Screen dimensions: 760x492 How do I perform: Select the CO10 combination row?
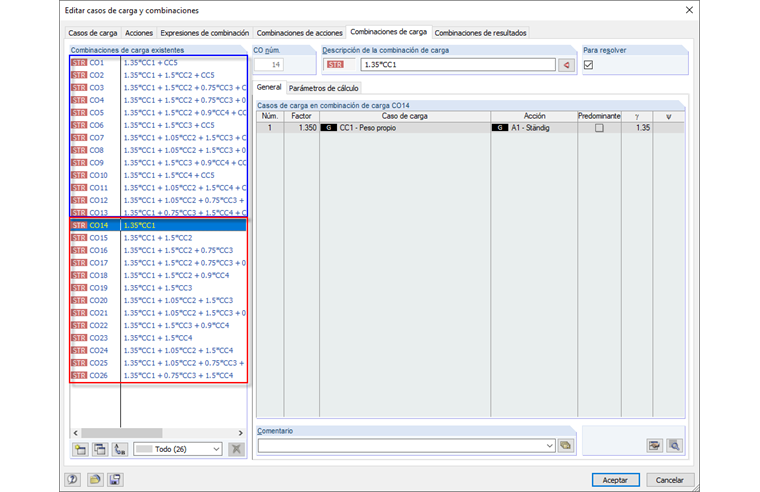[158, 175]
